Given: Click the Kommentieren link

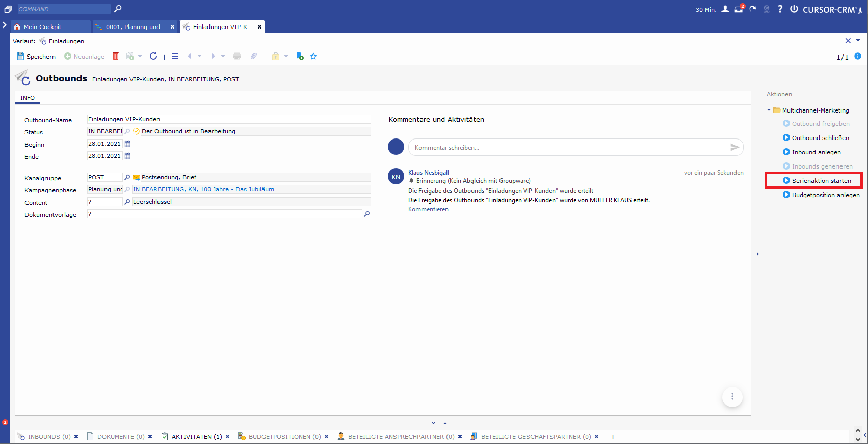Looking at the screenshot, I should tap(428, 209).
